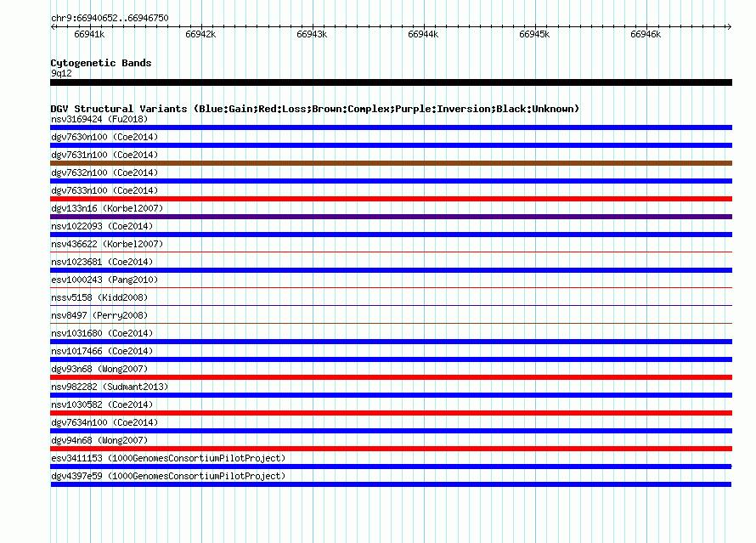This screenshot has height=543, width=756.
Task: Open the dgv7631n100 (Coe2014) variant
Action: 104,155
